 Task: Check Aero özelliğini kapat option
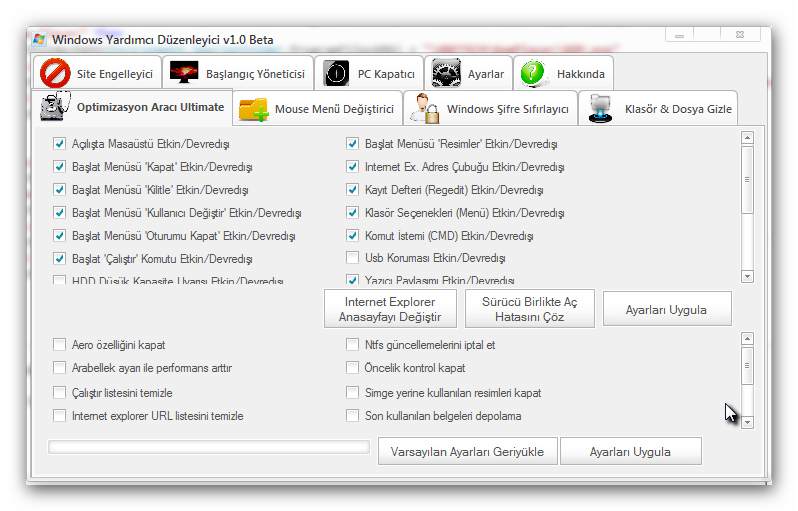click(x=59, y=345)
